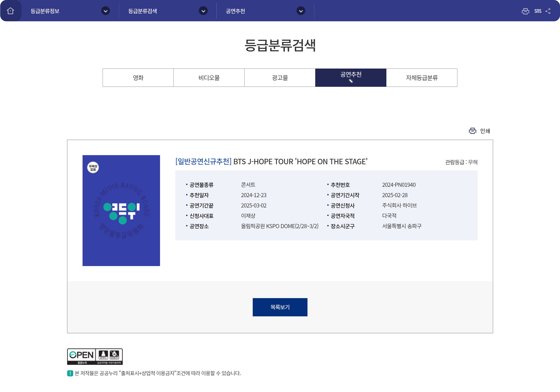
Task: Expand the 등급분류검색 dropdown arrow
Action: coord(203,11)
